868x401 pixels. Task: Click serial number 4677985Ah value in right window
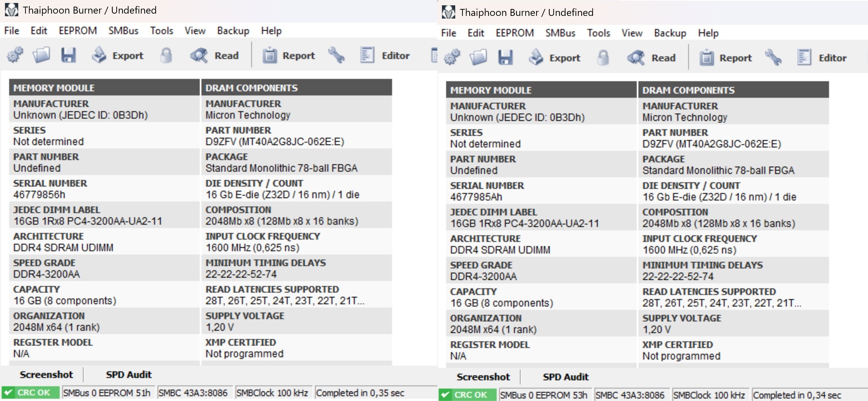coord(476,197)
